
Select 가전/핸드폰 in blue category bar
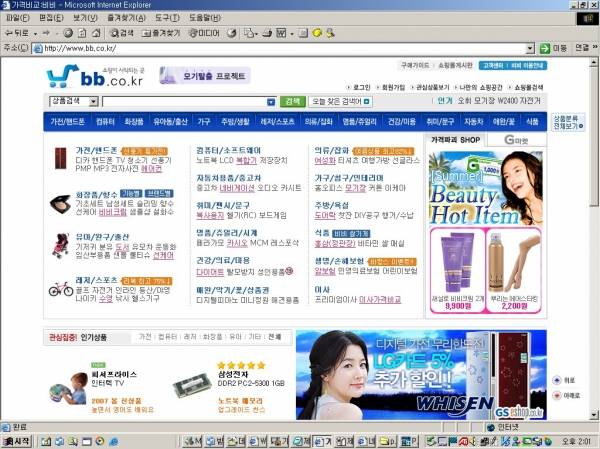(67, 122)
